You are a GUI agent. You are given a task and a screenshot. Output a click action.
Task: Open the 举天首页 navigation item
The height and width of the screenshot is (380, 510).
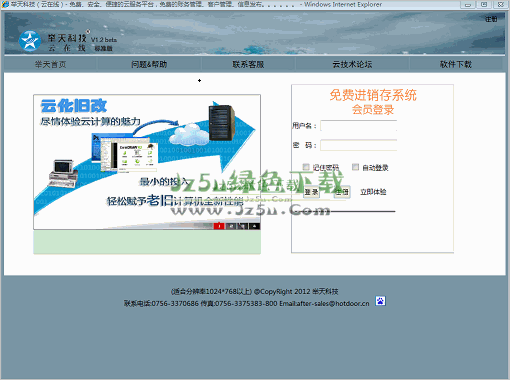point(51,64)
